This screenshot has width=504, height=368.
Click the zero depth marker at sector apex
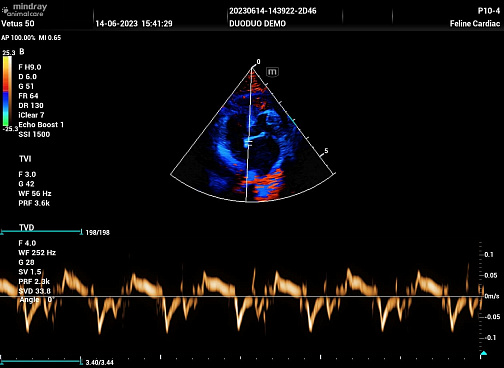258,62
